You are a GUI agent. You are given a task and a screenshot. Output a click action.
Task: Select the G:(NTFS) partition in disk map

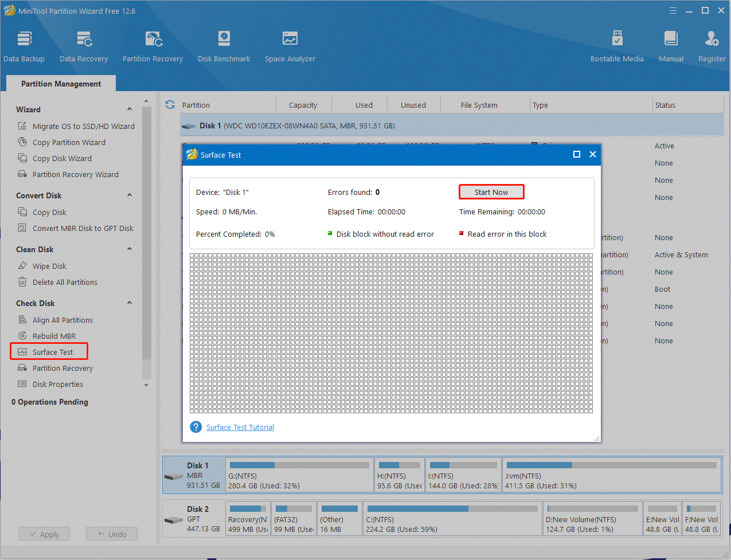[x=299, y=475]
